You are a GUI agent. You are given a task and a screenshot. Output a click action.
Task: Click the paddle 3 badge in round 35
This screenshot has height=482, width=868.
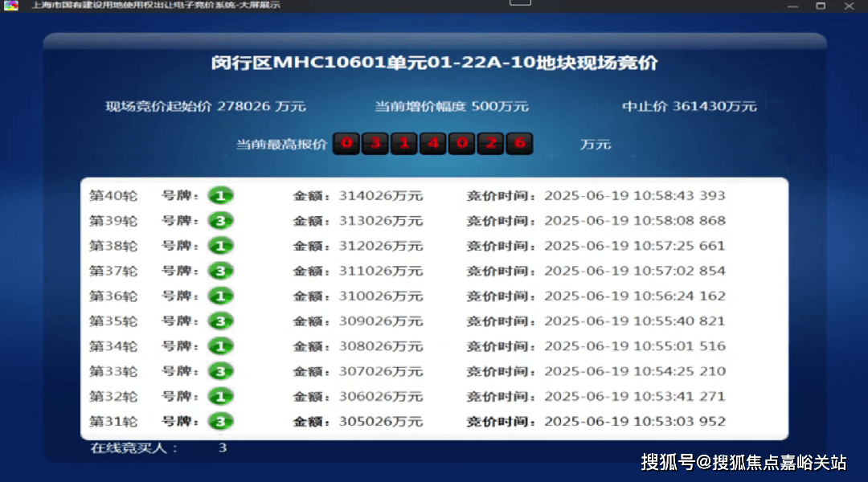click(220, 321)
